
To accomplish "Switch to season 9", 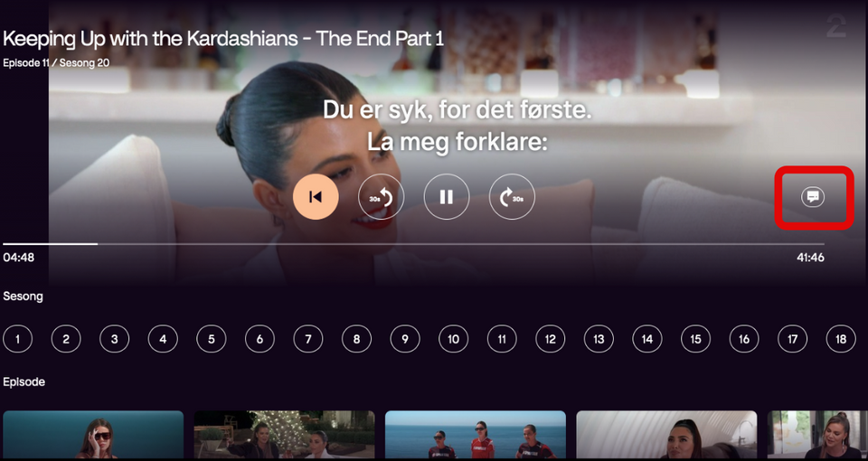I will pyautogui.click(x=405, y=339).
